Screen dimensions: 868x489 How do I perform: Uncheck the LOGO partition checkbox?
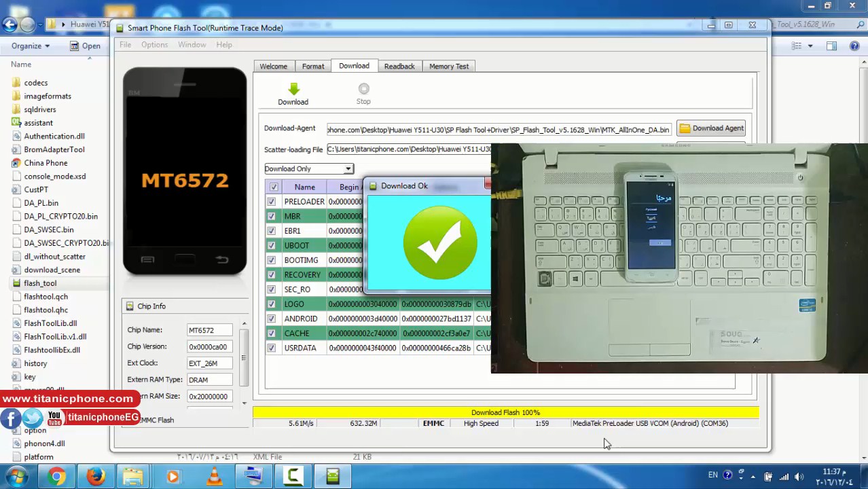tap(272, 304)
